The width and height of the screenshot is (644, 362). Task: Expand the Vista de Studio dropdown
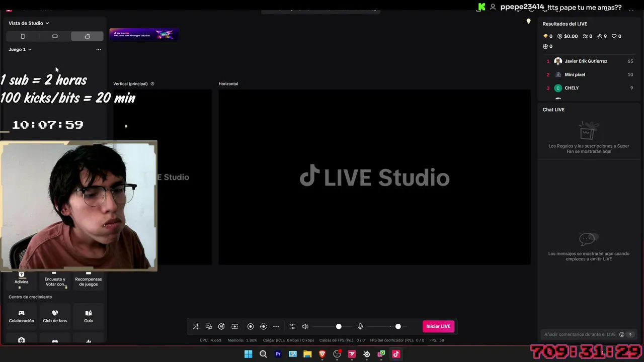[29, 23]
